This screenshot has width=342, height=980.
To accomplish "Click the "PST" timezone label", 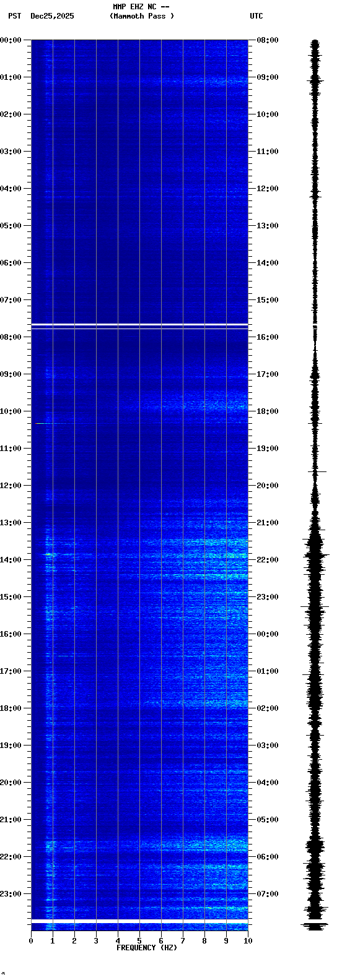I will [14, 16].
